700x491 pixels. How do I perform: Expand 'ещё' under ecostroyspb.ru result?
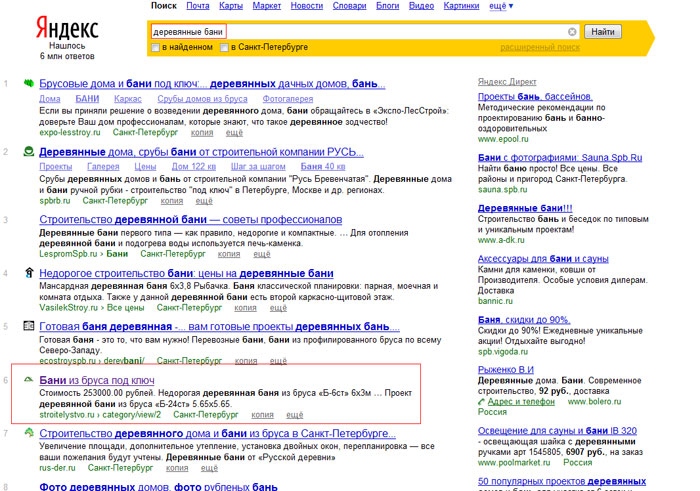point(278,361)
